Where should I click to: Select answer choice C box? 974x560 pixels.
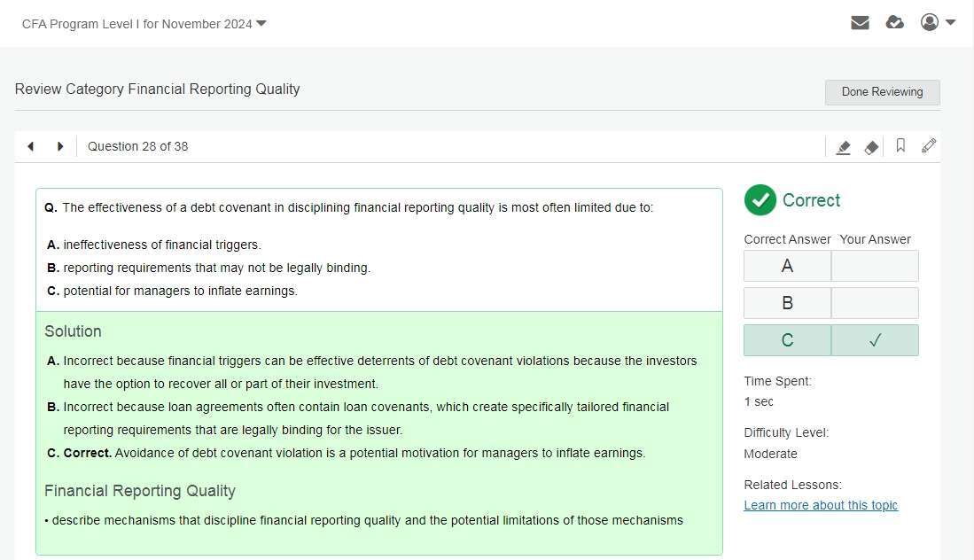click(787, 340)
